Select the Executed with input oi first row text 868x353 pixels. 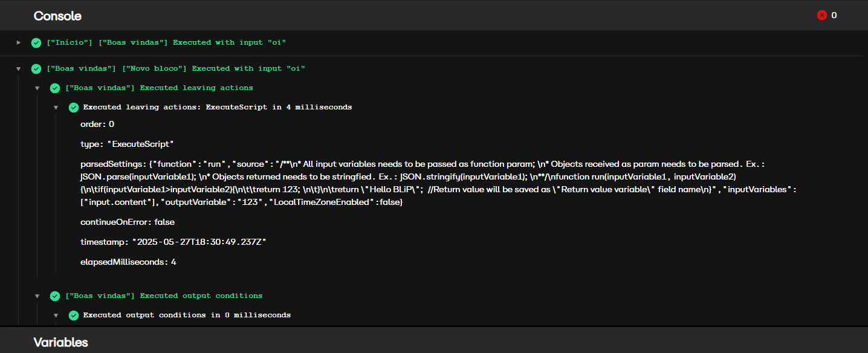pyautogui.click(x=166, y=43)
